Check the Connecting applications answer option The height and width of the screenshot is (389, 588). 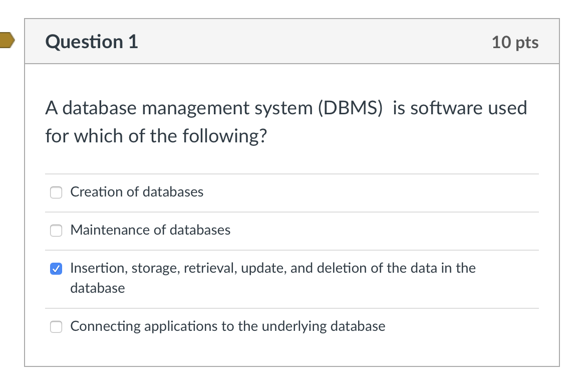pyautogui.click(x=56, y=326)
